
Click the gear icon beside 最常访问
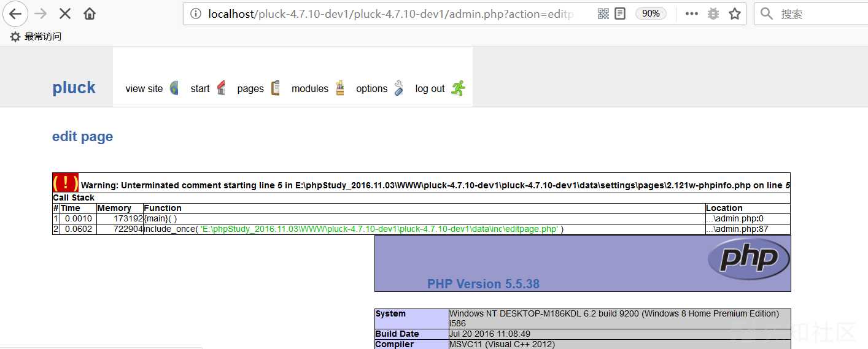(15, 37)
